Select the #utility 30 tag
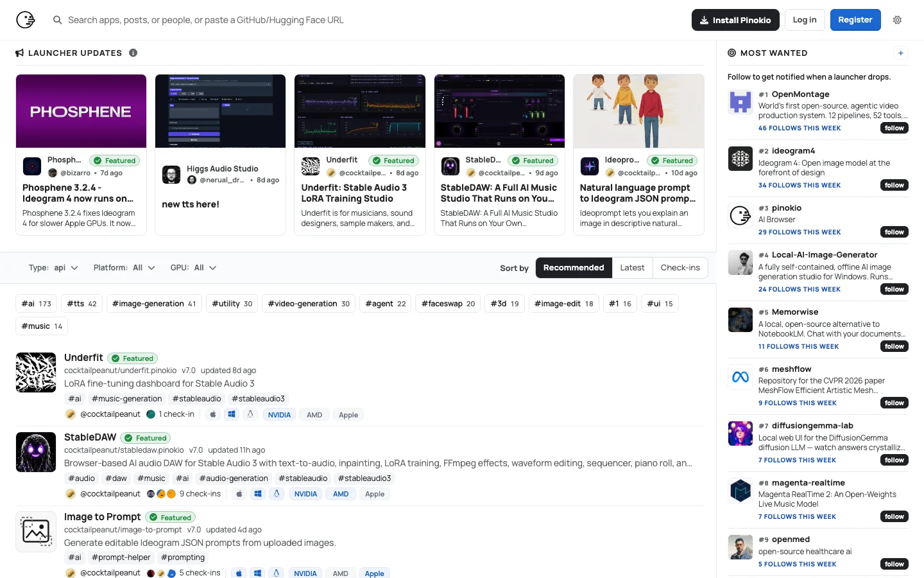 pos(232,304)
